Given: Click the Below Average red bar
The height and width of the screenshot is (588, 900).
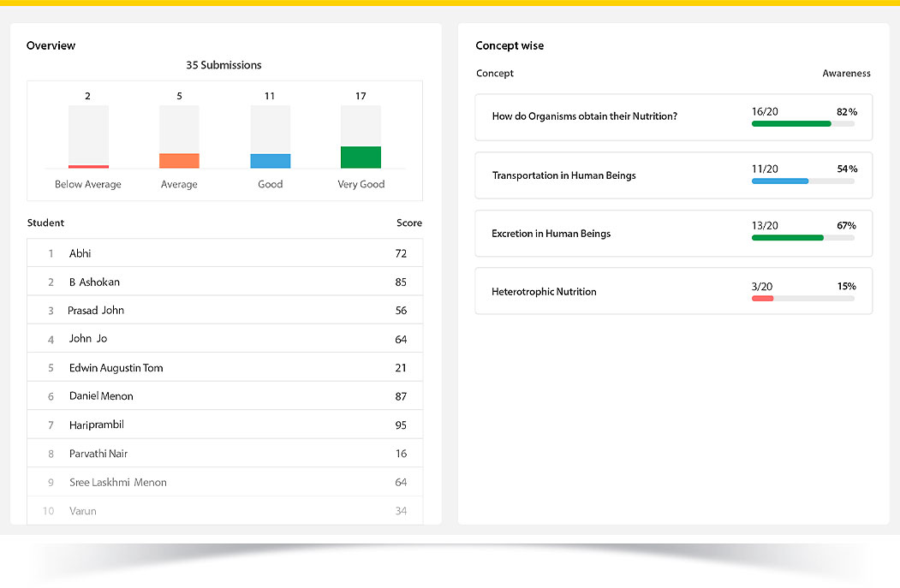Looking at the screenshot, I should click(88, 166).
